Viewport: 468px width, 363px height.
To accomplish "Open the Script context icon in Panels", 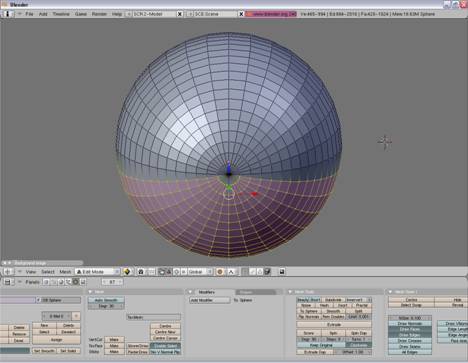I will (x=54, y=282).
